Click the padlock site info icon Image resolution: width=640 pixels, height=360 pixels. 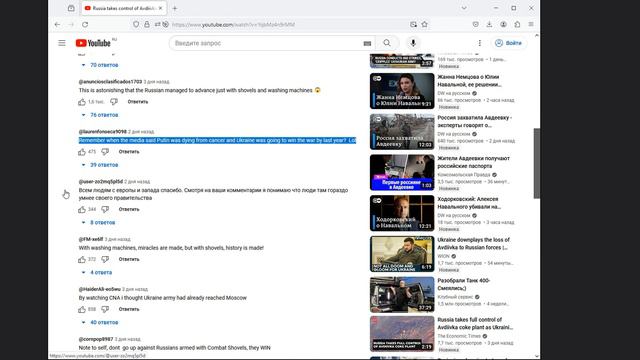click(x=147, y=24)
